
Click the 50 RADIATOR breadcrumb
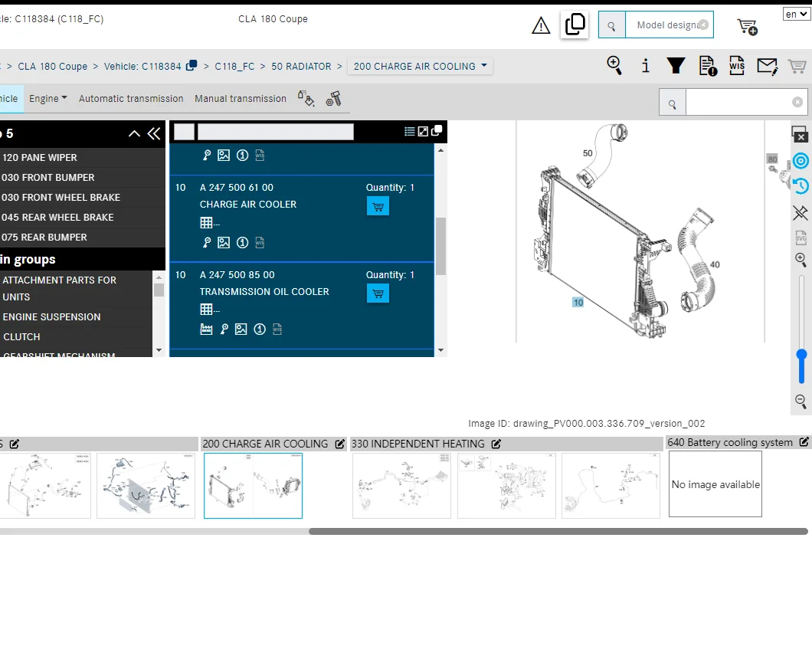coord(301,67)
